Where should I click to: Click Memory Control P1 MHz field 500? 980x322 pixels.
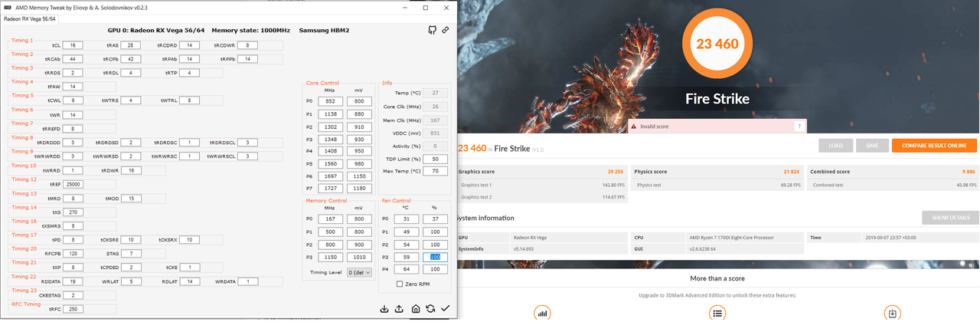(329, 232)
